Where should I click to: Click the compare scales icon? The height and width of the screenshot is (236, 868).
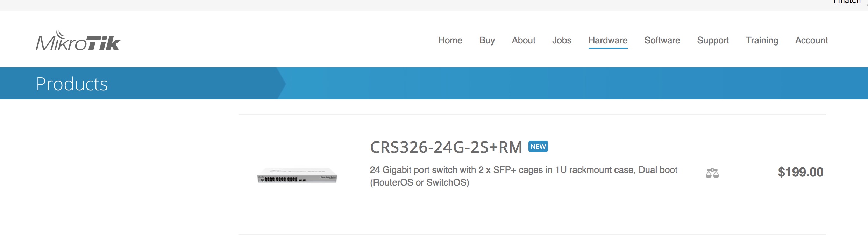(712, 173)
